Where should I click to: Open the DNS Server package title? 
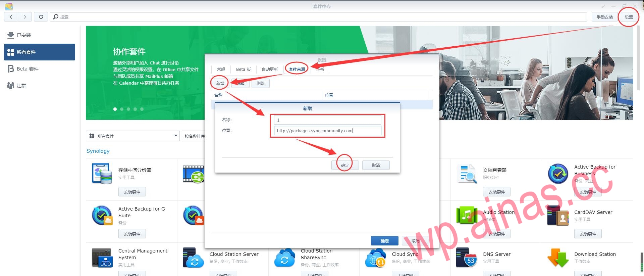497,254
